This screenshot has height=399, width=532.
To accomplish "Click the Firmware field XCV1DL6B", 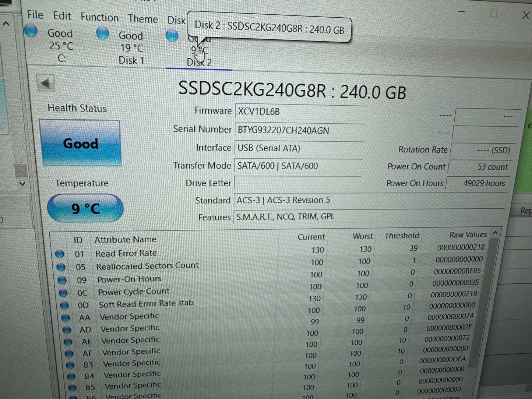I will (x=300, y=112).
